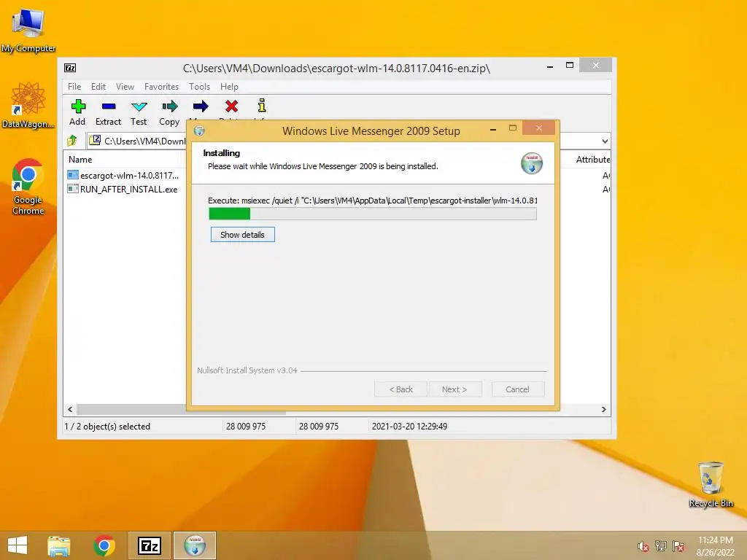Click the 7z logo in 7-Zip title bar

coord(70,68)
